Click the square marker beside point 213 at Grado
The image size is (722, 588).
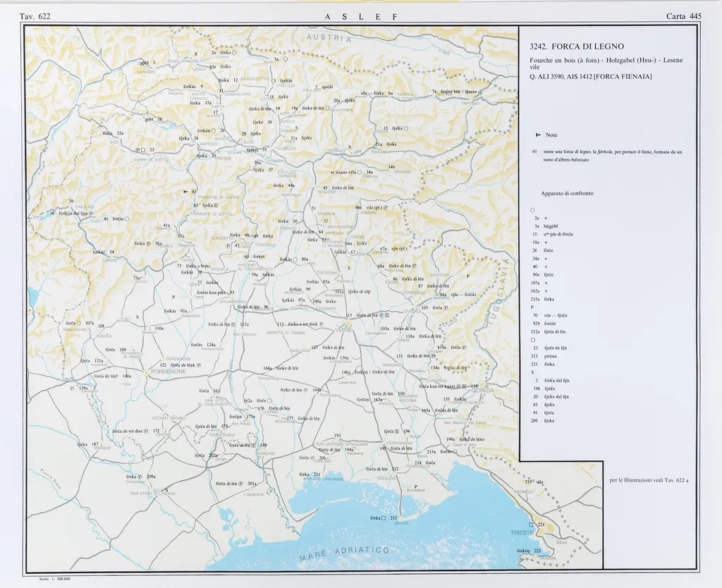pos(384,518)
